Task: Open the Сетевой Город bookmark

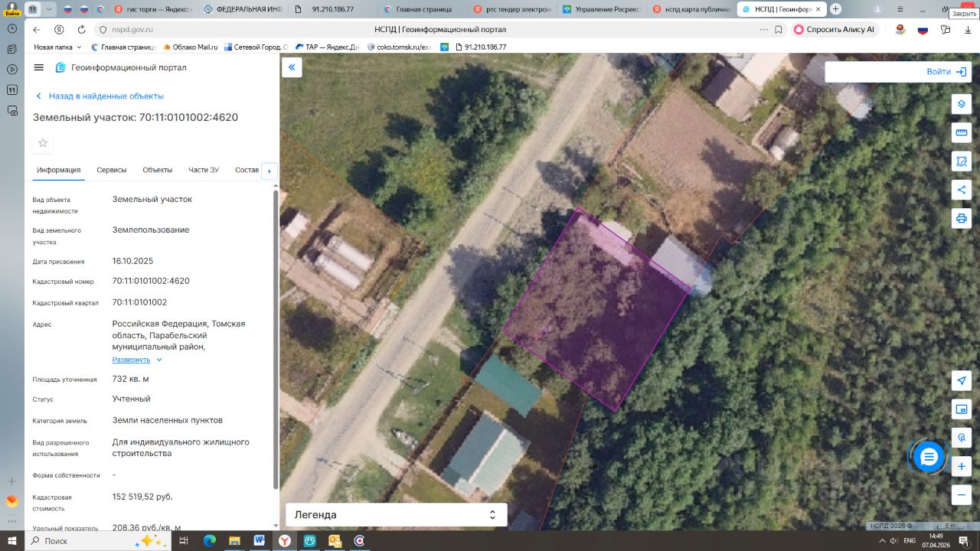Action: (x=256, y=47)
